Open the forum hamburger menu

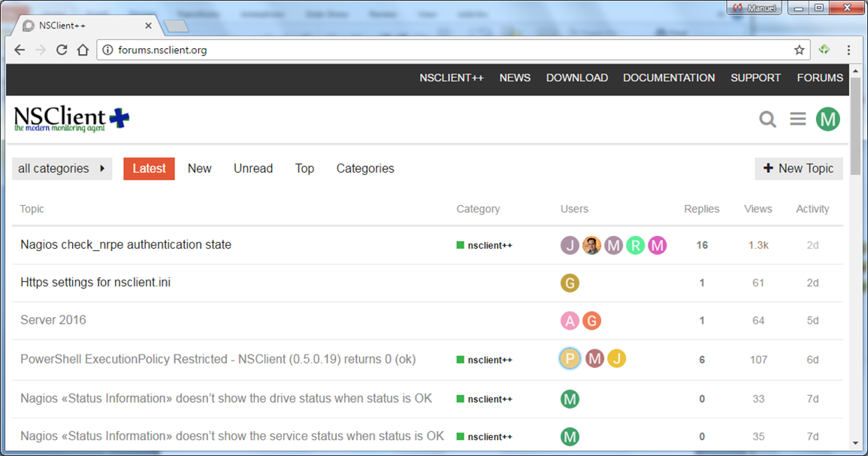(797, 119)
